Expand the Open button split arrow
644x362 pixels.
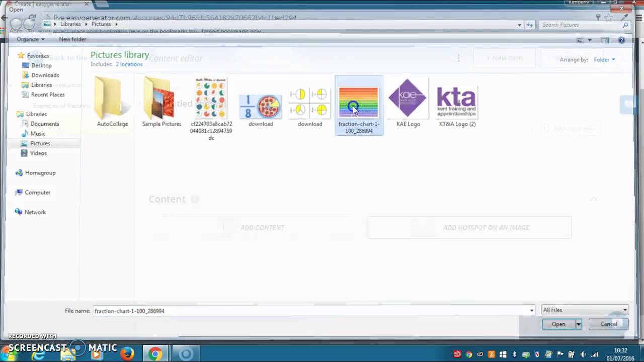click(579, 324)
